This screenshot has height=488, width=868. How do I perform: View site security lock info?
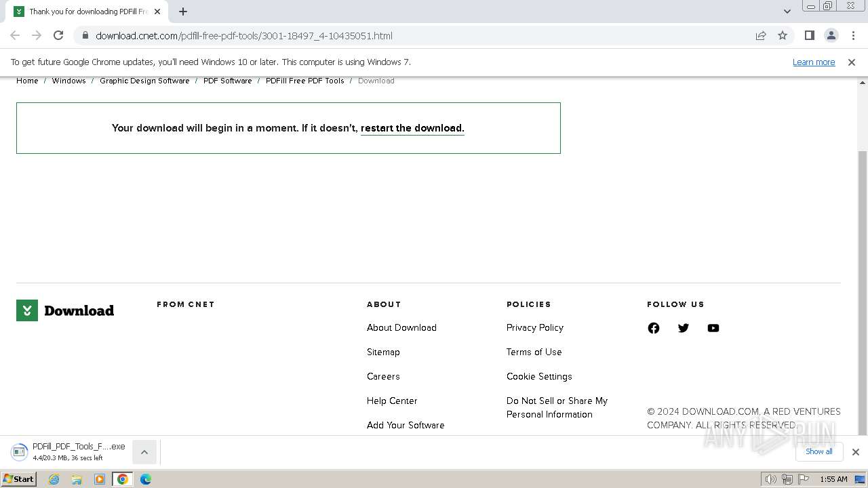pyautogui.click(x=85, y=35)
